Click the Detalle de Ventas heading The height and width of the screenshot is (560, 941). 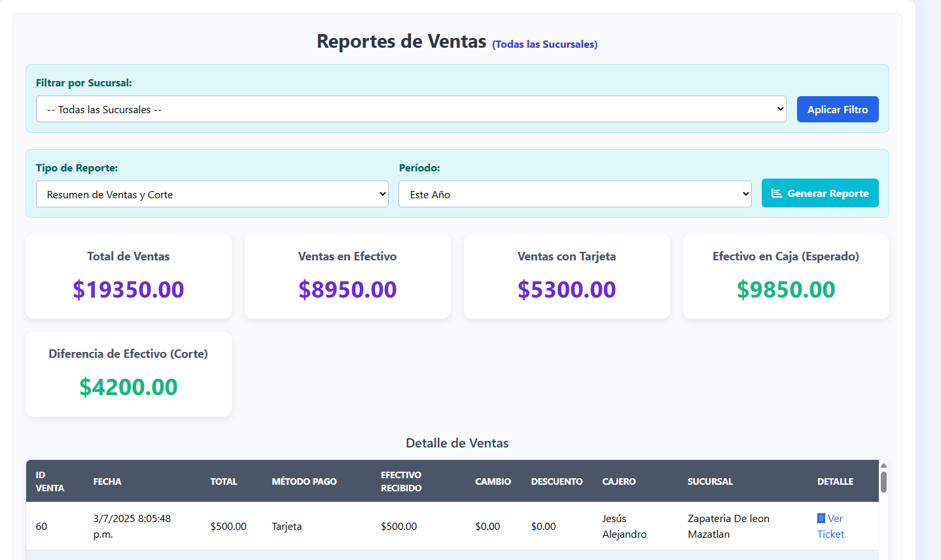[457, 443]
